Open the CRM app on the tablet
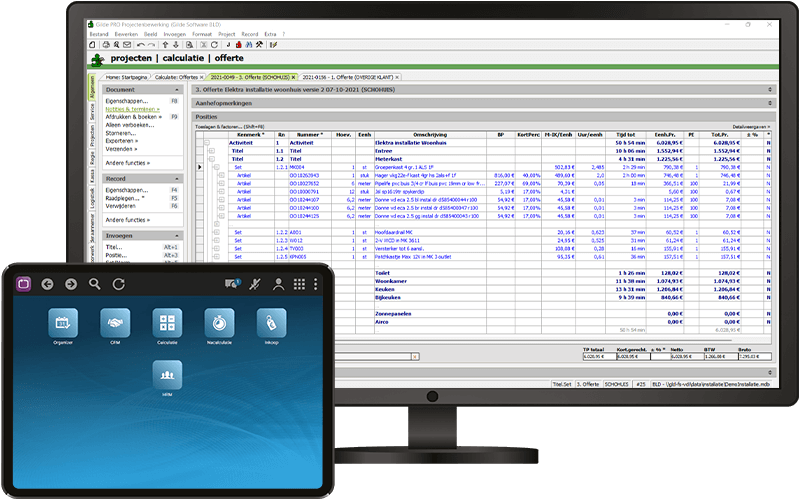This screenshot has height=500, width=800. coord(115,323)
